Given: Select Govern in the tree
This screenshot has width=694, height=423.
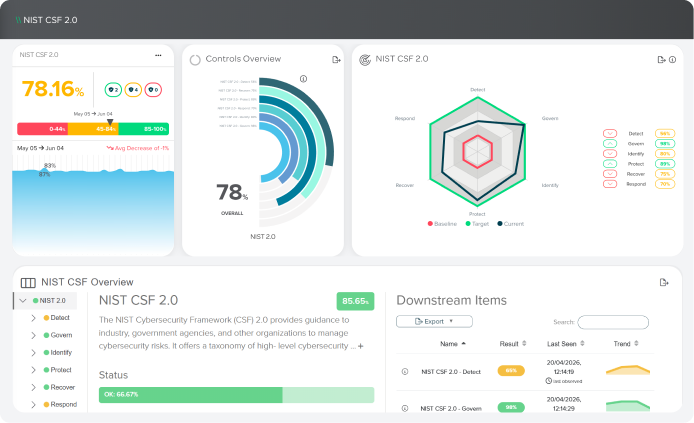Looking at the screenshot, I should [x=61, y=335].
